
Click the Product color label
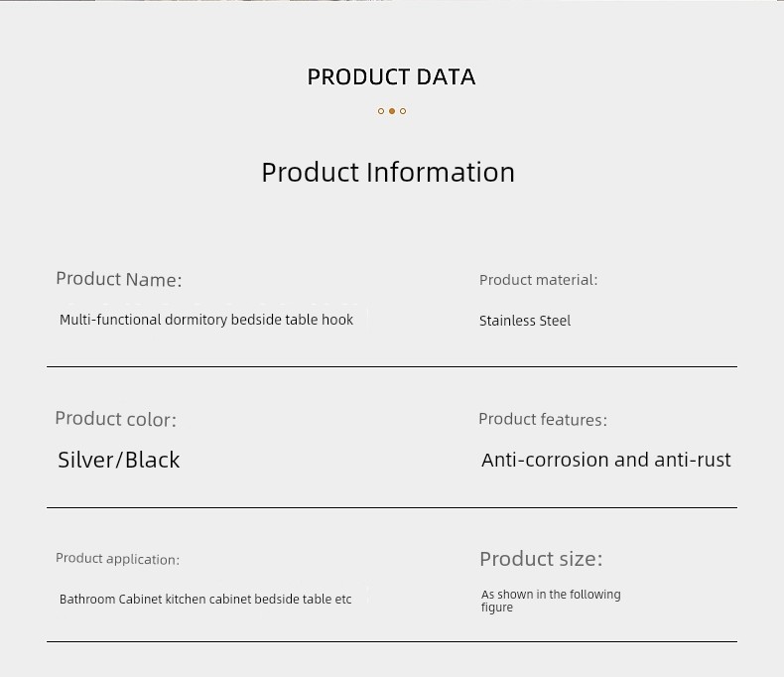click(116, 419)
